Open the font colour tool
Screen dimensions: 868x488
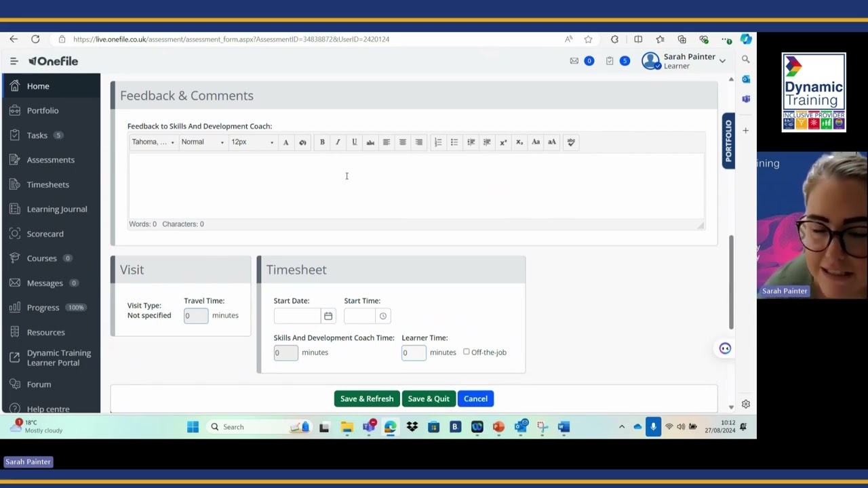[285, 142]
